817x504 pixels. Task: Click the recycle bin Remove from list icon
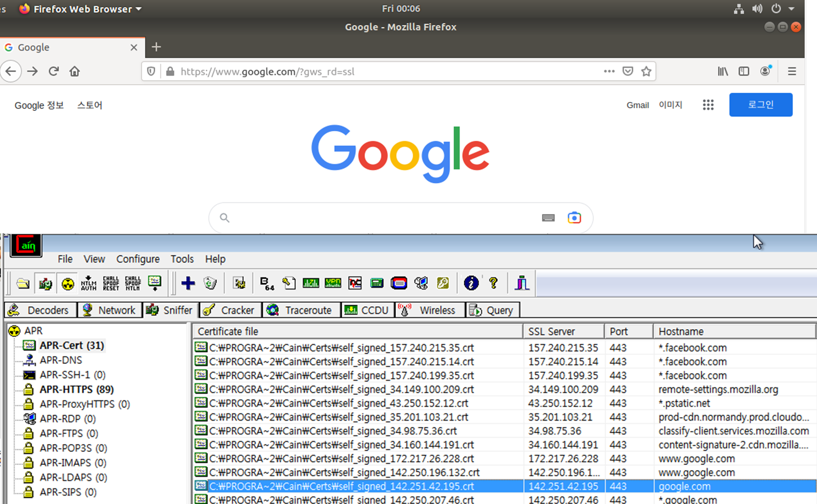coord(210,283)
